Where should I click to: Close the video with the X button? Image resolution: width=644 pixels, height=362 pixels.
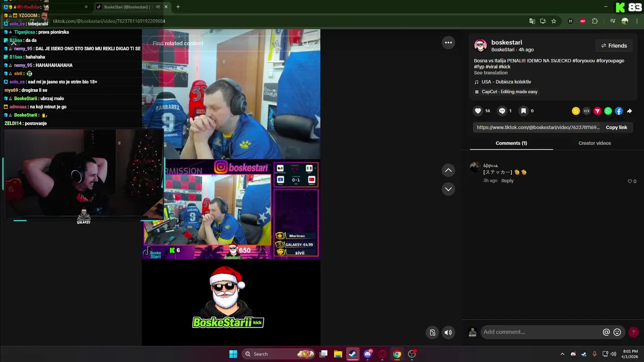click(14, 43)
